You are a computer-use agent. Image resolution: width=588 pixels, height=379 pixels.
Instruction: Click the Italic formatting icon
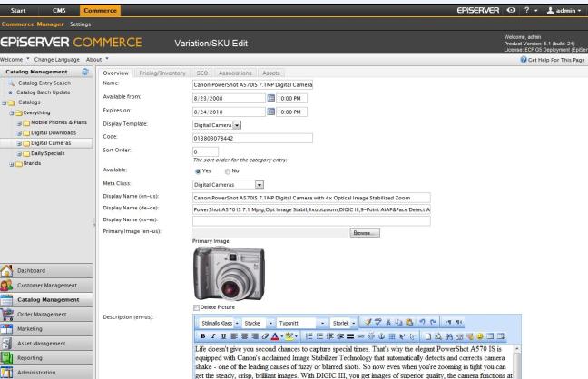[211, 334]
